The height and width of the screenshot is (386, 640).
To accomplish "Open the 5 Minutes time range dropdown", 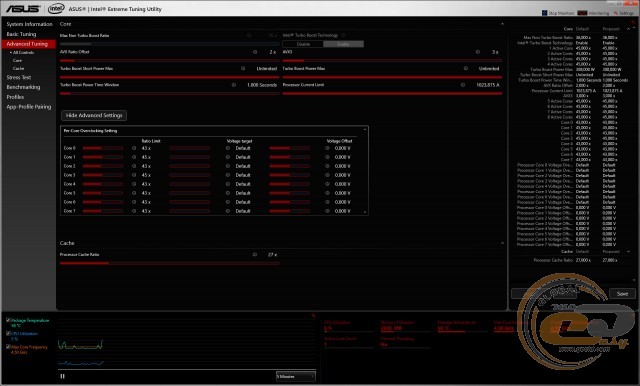I will (296, 376).
